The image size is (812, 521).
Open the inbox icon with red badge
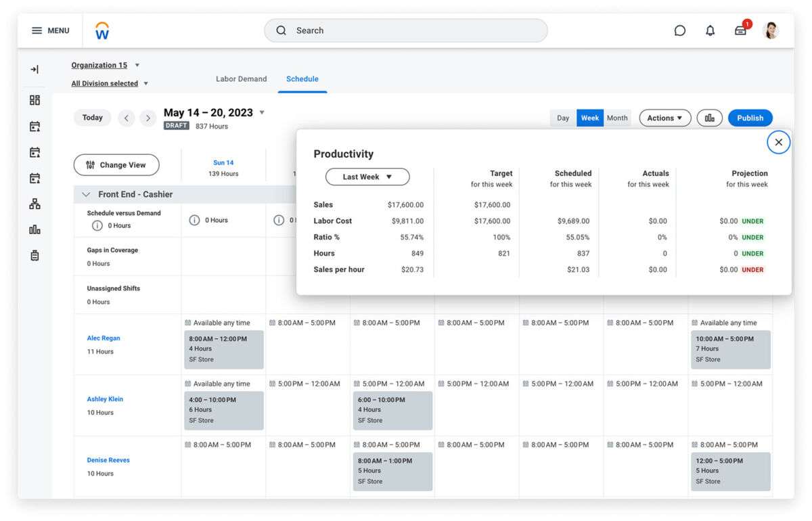[x=740, y=30]
